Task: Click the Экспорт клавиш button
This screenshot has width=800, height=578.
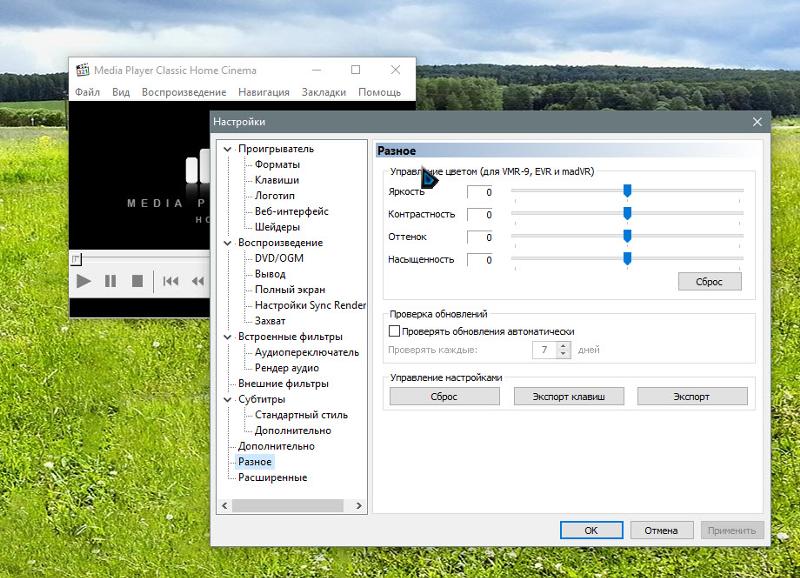Action: [569, 396]
